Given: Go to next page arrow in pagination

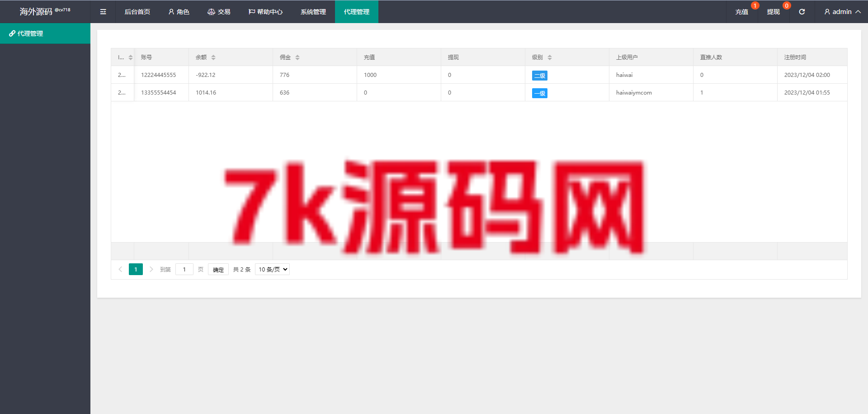Looking at the screenshot, I should (151, 269).
